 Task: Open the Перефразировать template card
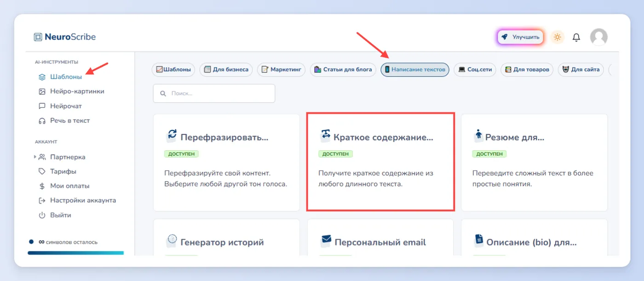[226, 163]
